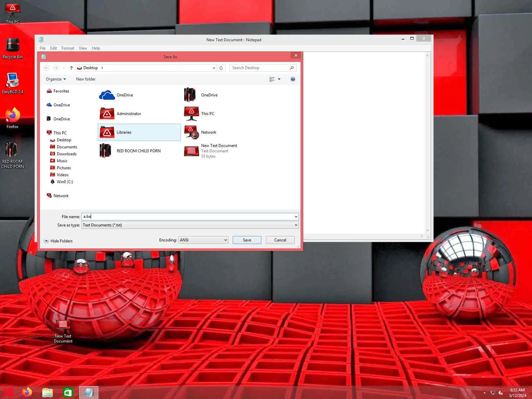The width and height of the screenshot is (532, 399).
Task: Select Network in navigation pane
Action: (x=58, y=196)
